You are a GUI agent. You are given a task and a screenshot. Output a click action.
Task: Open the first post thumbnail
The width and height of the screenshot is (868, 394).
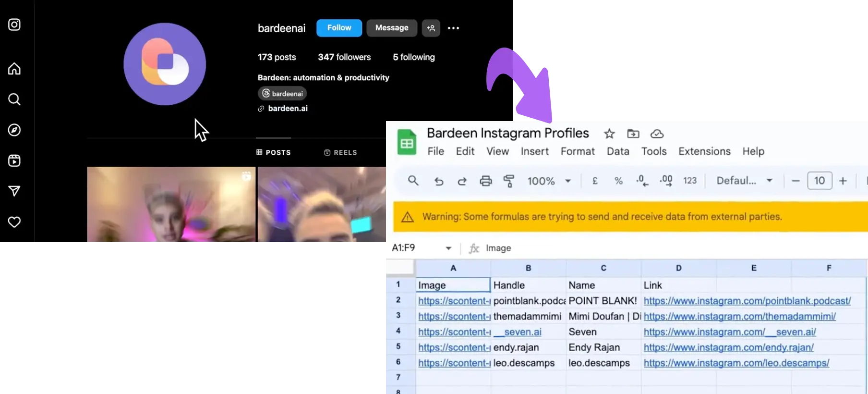[171, 204]
